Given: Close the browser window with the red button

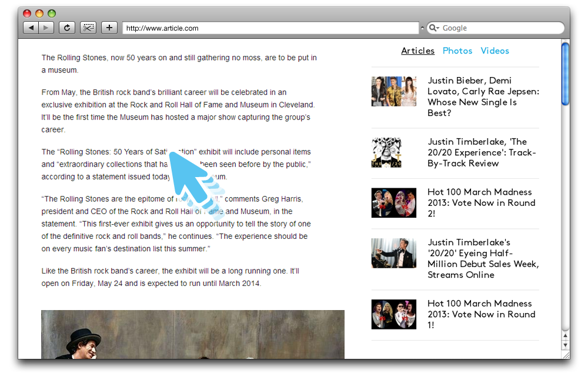Looking at the screenshot, I should point(27,14).
